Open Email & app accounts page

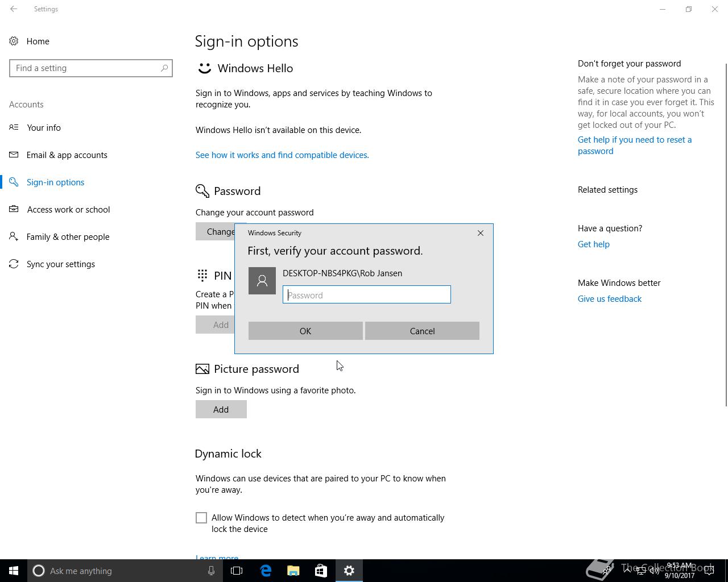pyautogui.click(x=67, y=155)
